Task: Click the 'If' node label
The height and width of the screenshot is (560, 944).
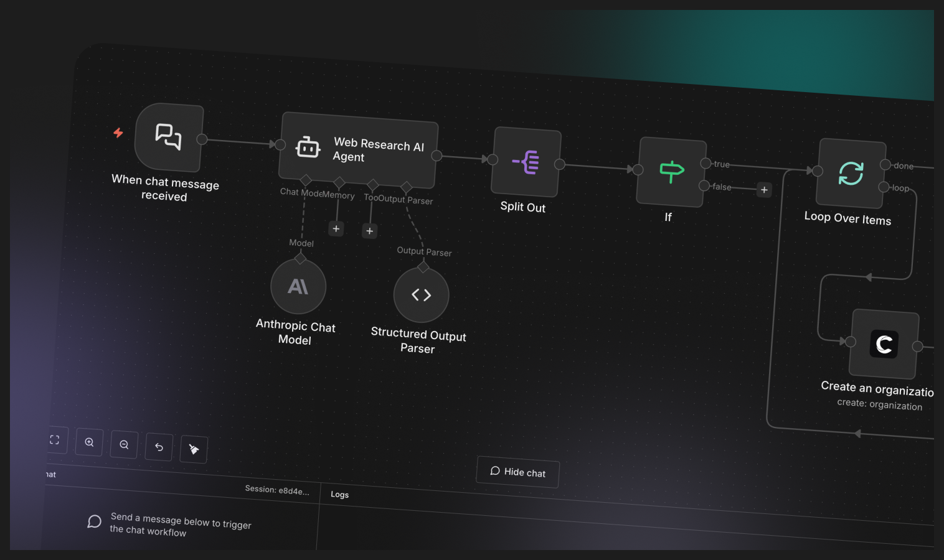Action: point(668,217)
